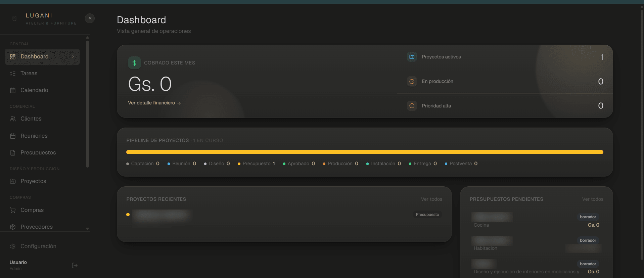Expand the Dashboard item chevron arrow
This screenshot has width=644, height=278.
[x=73, y=57]
